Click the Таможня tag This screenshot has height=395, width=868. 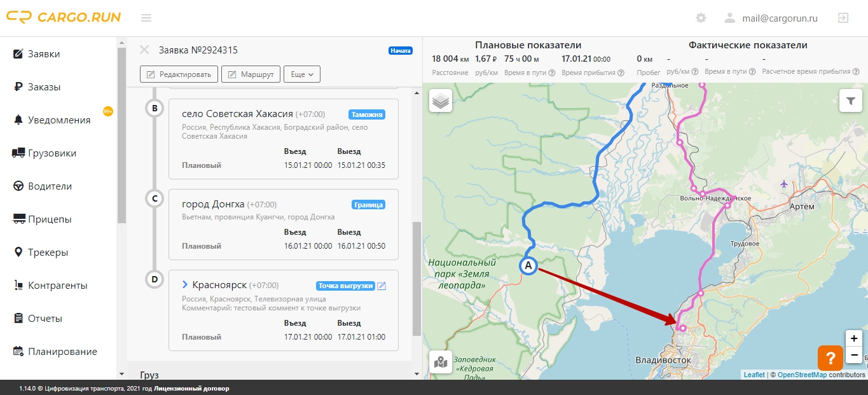tap(367, 114)
